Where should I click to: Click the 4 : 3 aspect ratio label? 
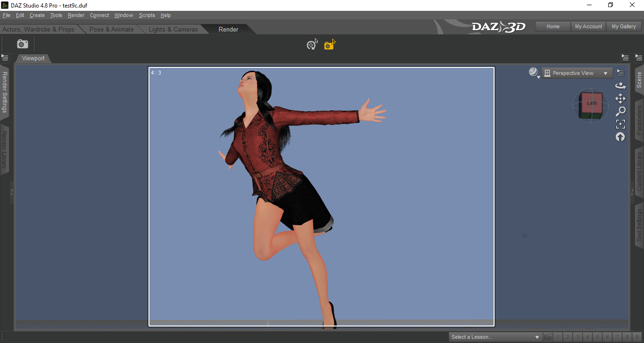(x=156, y=73)
